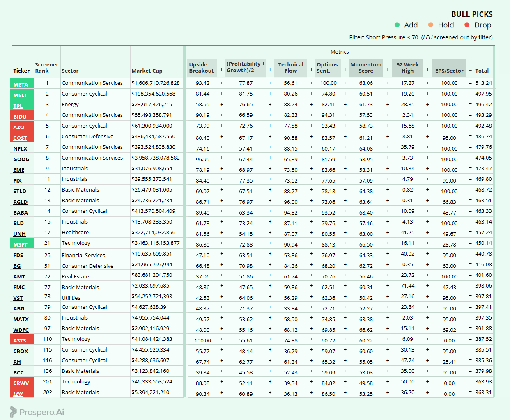Click the Metrics group header
Screen dimensions: 510x420
(340, 52)
